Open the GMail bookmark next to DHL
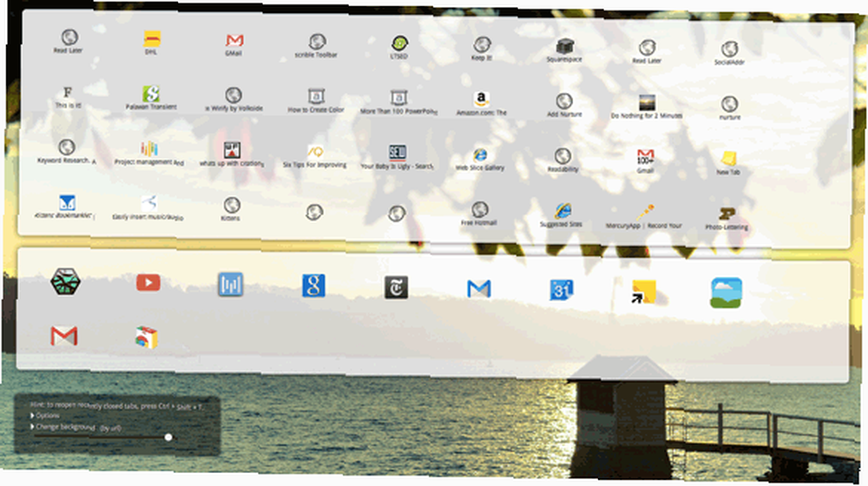 pos(234,44)
